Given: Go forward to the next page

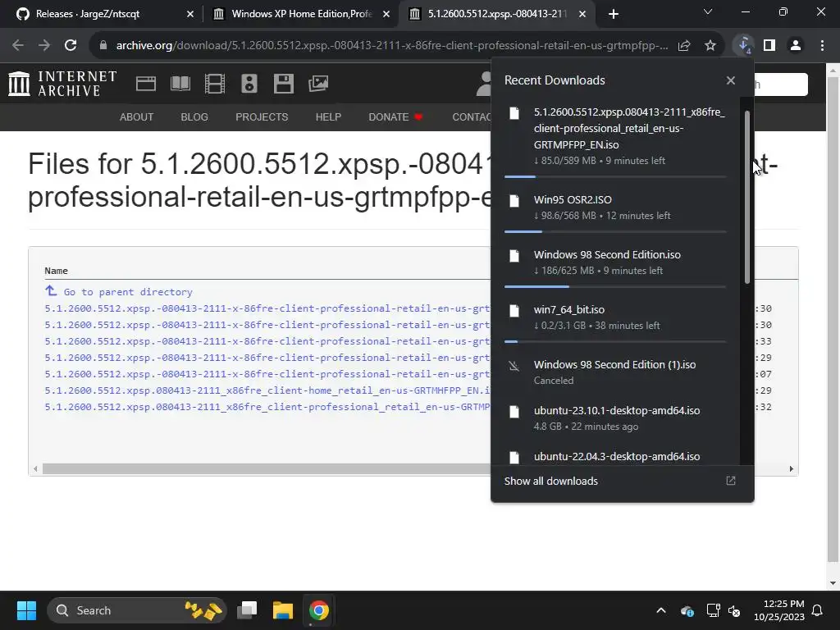Looking at the screenshot, I should point(44,46).
